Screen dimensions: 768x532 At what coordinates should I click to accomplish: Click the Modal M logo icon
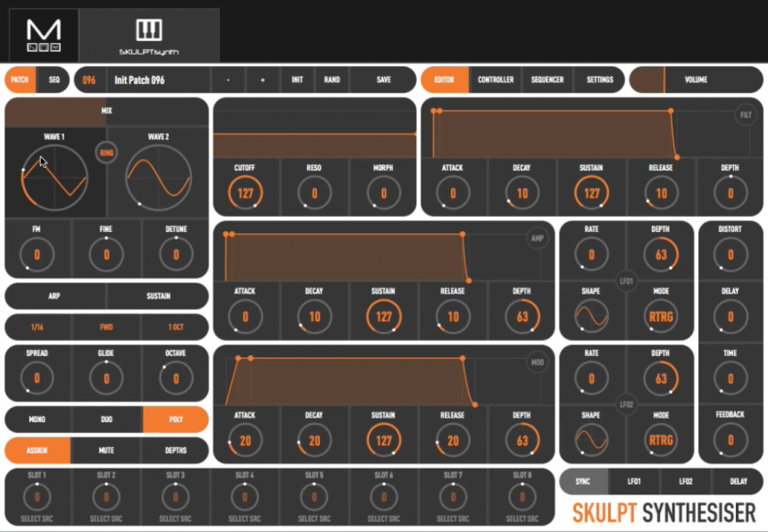[44, 35]
